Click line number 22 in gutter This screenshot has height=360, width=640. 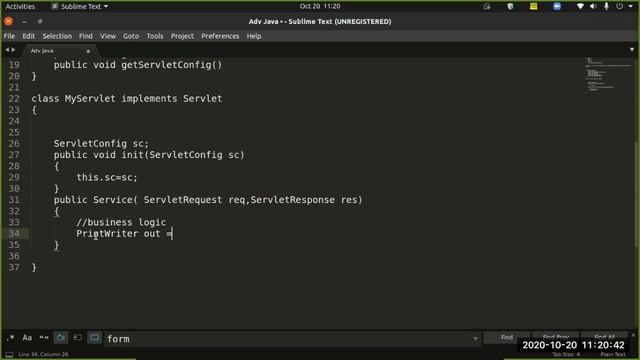click(14, 98)
